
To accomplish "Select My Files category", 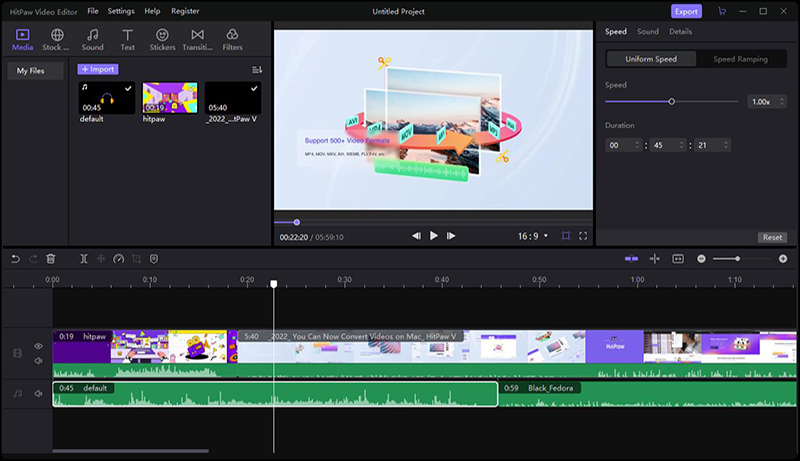I will coord(35,71).
